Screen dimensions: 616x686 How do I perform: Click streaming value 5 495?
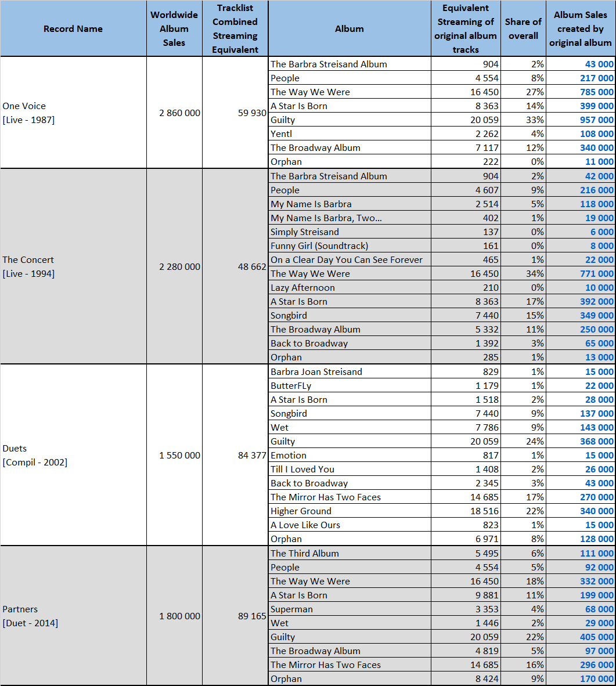tap(466, 553)
